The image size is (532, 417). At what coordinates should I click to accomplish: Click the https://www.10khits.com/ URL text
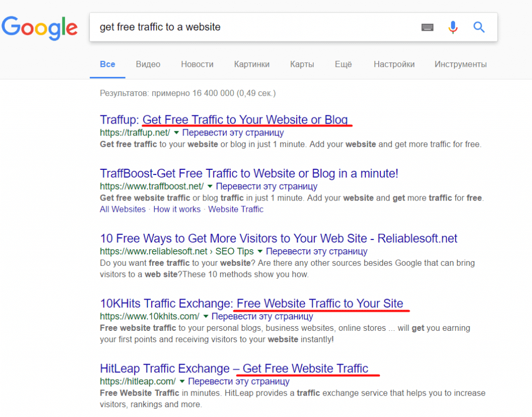point(149,316)
